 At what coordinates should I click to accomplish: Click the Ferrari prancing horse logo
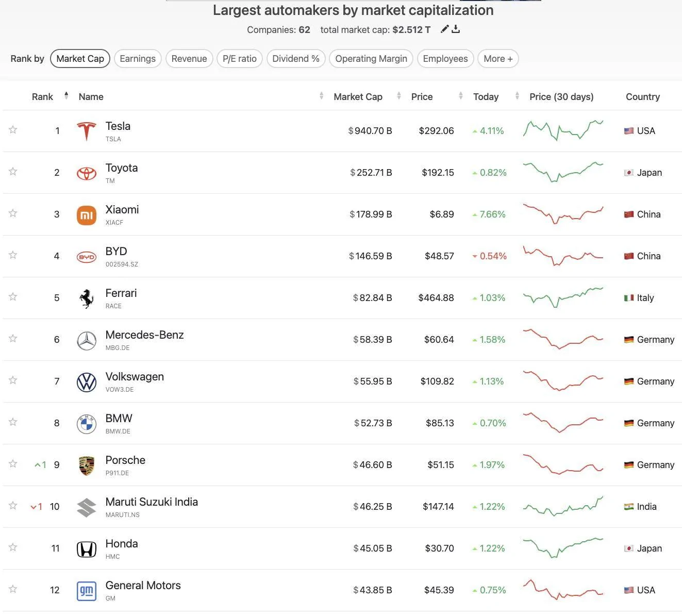click(x=87, y=298)
